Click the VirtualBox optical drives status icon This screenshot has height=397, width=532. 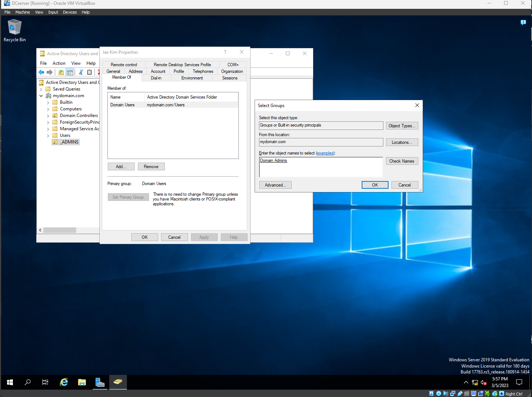(438, 393)
